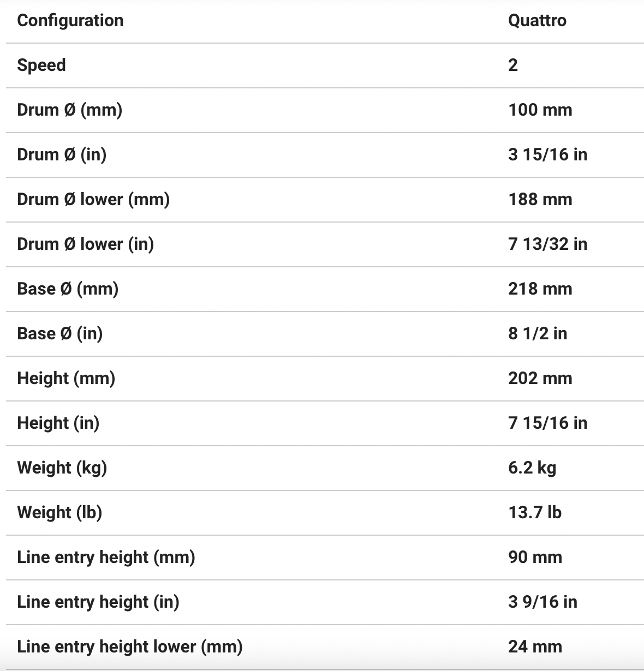The image size is (644, 671).
Task: Click the Base Ø (mm) label
Action: click(68, 289)
